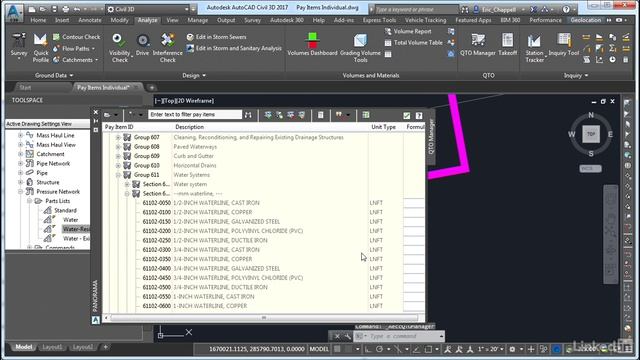Click the Model layout tab

(x=23, y=347)
